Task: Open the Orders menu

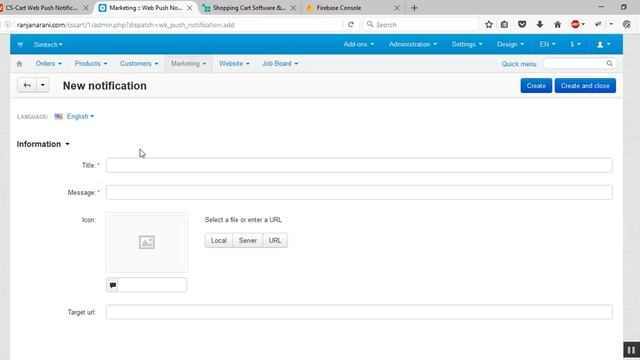Action: click(49, 64)
